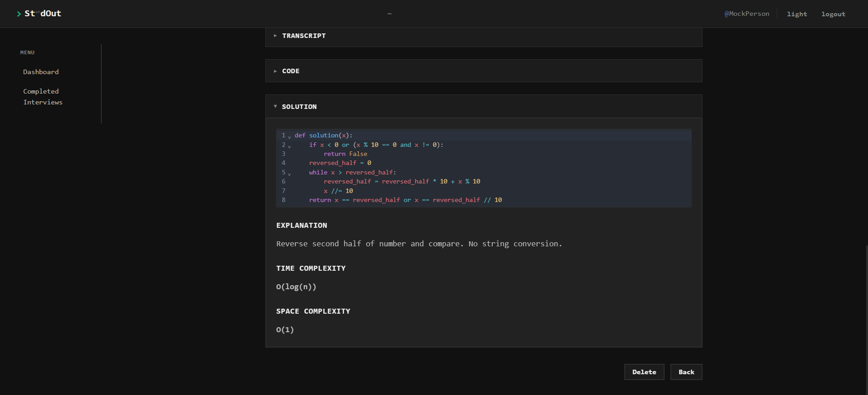Expand the TRANSCRIPT section
Screen dimensions: 868x395
click(x=483, y=36)
